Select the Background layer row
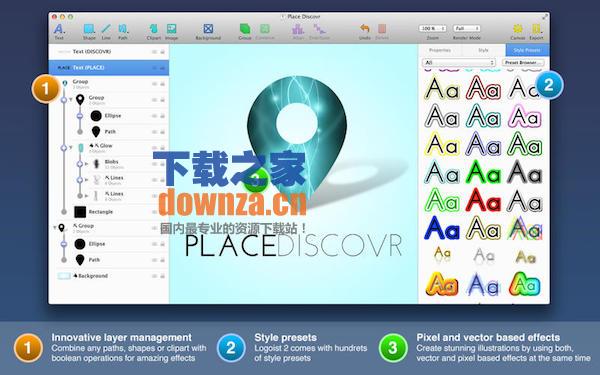 [x=109, y=276]
